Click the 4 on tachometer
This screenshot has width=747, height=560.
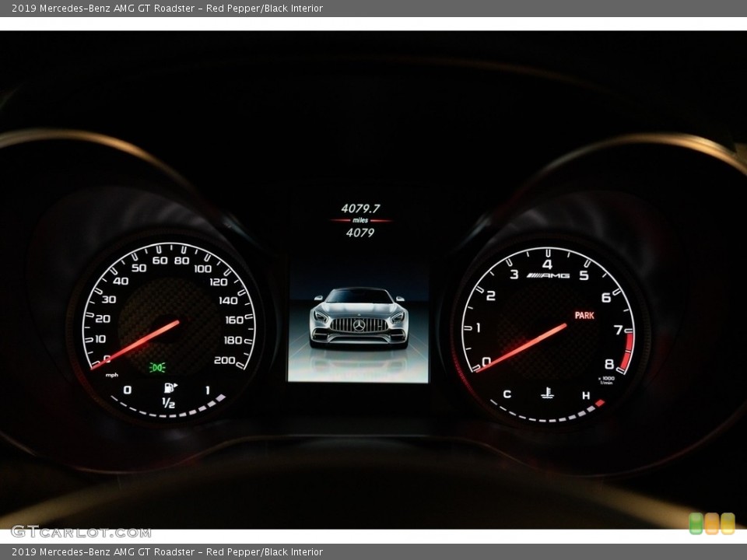pyautogui.click(x=547, y=264)
